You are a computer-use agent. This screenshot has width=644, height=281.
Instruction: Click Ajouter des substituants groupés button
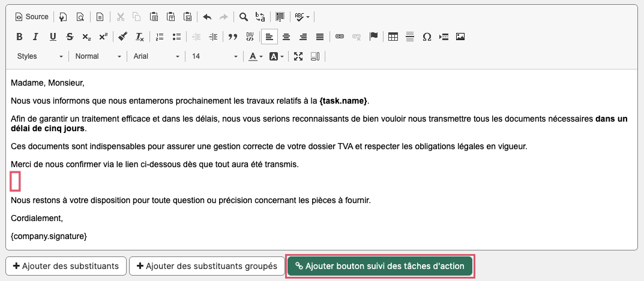click(206, 266)
